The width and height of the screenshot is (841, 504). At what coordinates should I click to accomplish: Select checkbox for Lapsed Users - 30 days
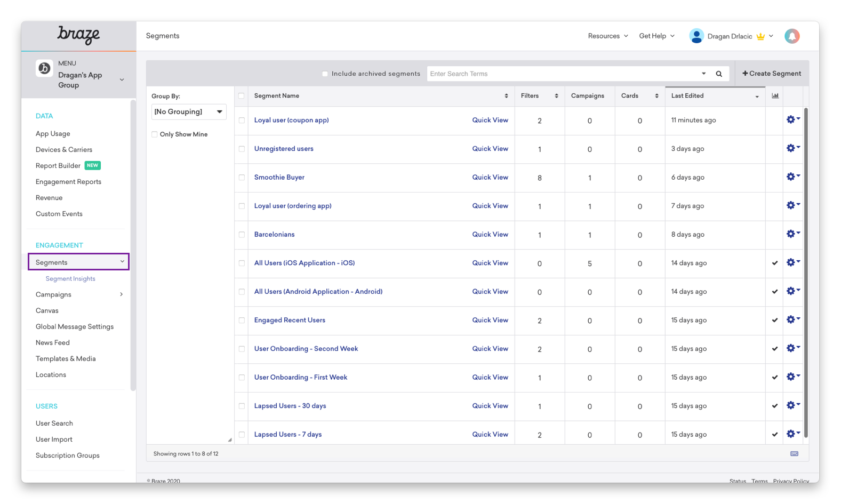click(242, 406)
